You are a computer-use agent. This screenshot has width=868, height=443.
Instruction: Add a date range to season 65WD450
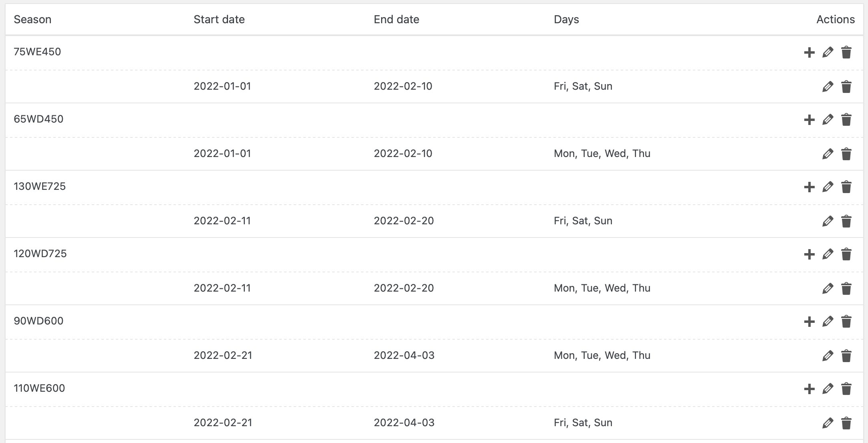pos(809,120)
